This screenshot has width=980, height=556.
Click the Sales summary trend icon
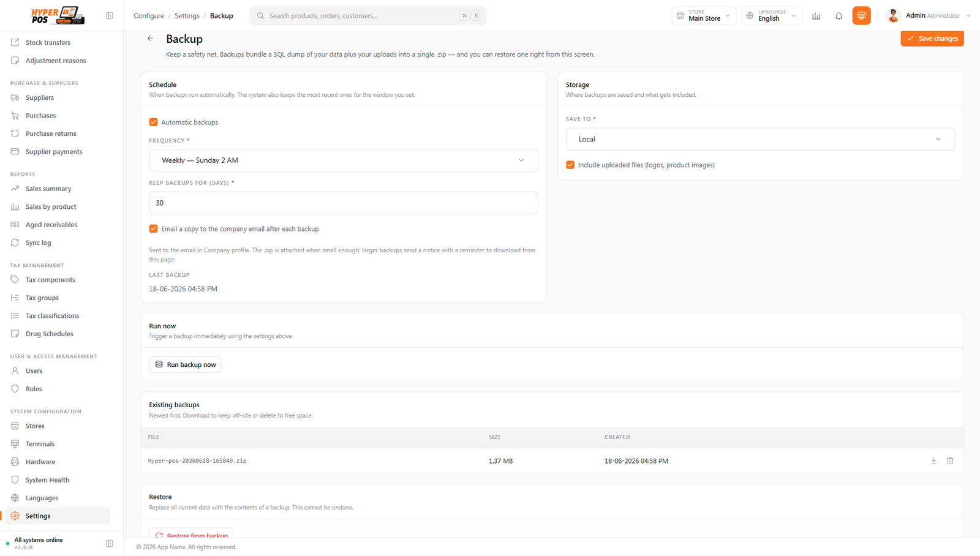[15, 189]
